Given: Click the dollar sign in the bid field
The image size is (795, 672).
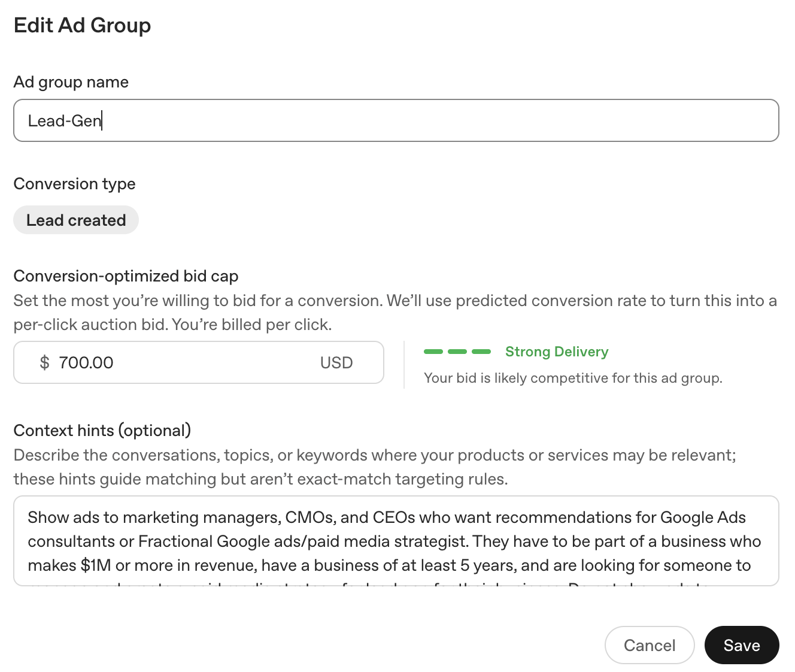Looking at the screenshot, I should point(44,362).
